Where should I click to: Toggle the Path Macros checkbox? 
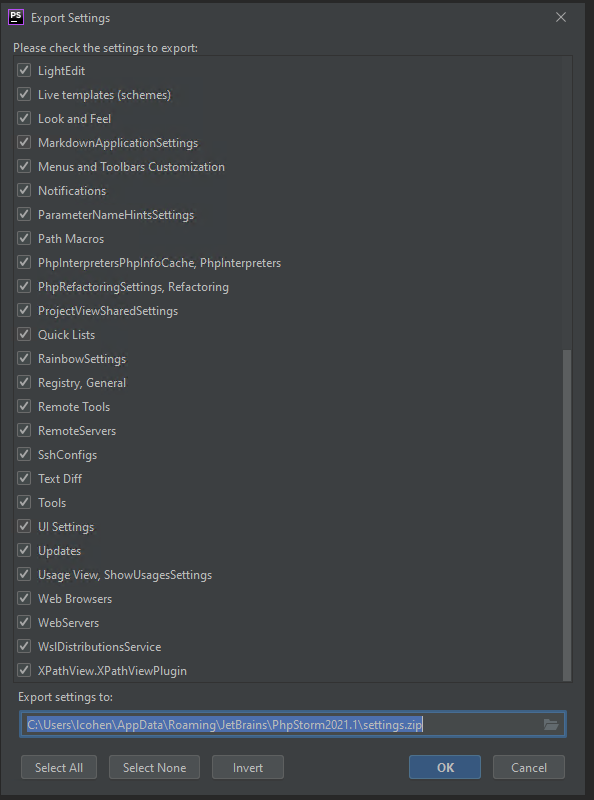point(24,238)
